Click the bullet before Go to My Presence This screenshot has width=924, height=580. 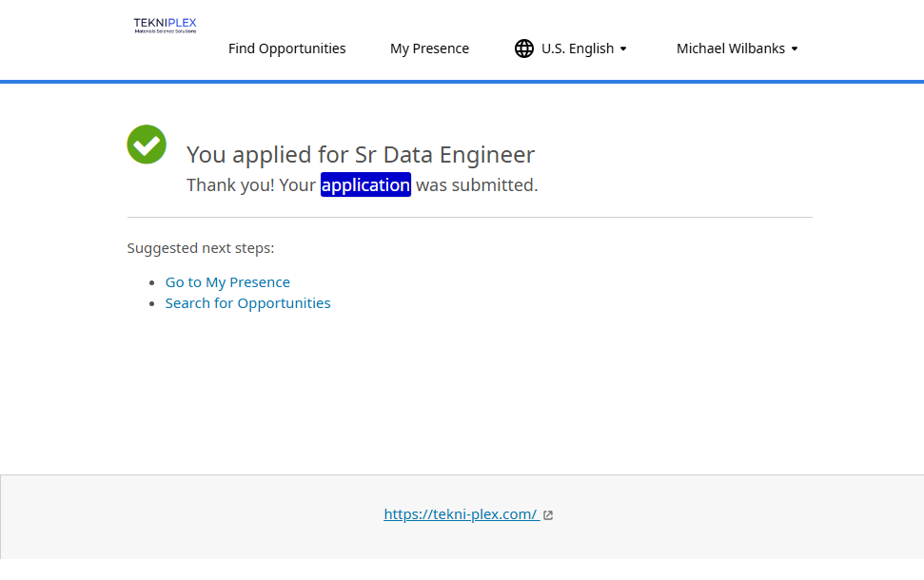point(152,282)
